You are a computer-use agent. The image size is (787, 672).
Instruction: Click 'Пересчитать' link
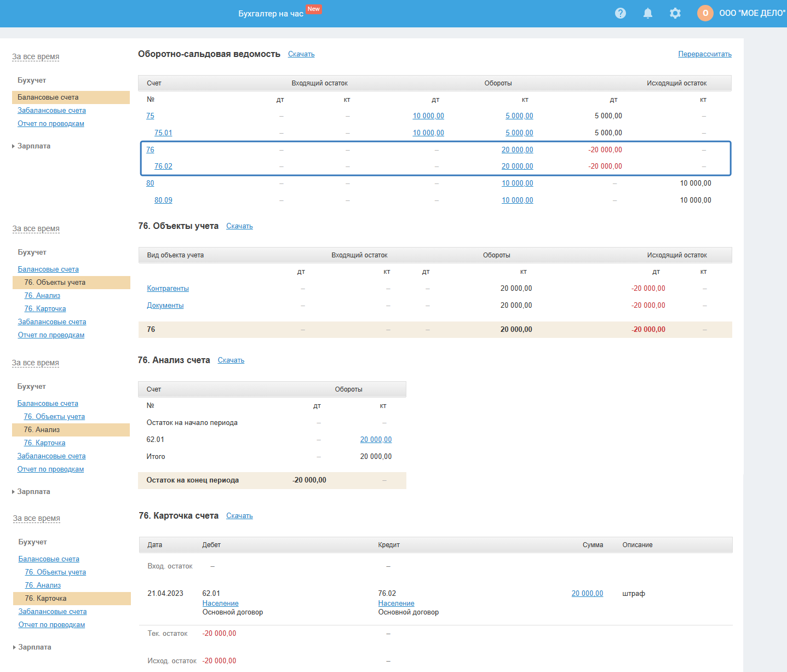pos(704,54)
